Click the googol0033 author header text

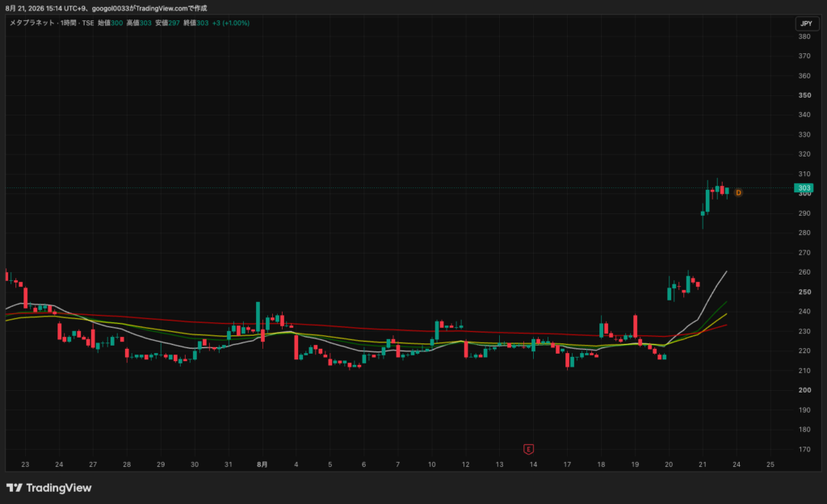click(x=111, y=8)
